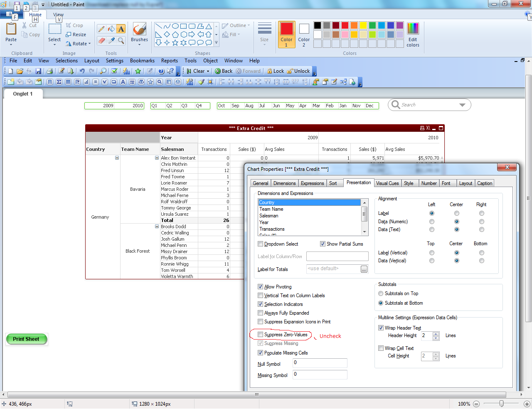Open the Bookmarks menu
532x409 pixels.
pyautogui.click(x=142, y=61)
